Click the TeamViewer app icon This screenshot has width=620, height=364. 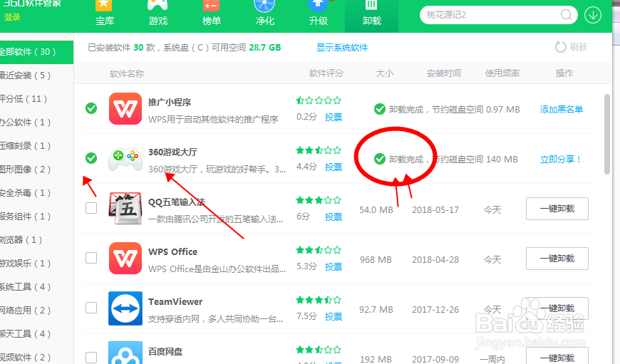(125, 308)
